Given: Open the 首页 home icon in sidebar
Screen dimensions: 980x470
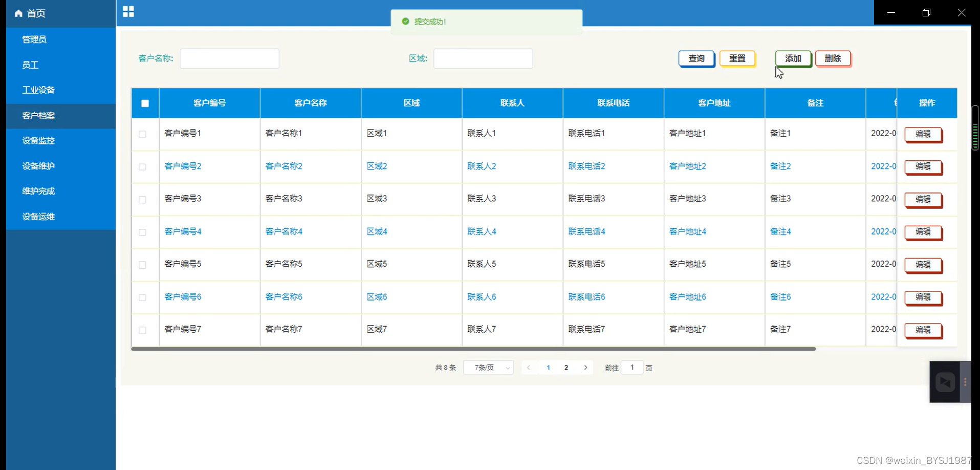Looking at the screenshot, I should pos(29,13).
